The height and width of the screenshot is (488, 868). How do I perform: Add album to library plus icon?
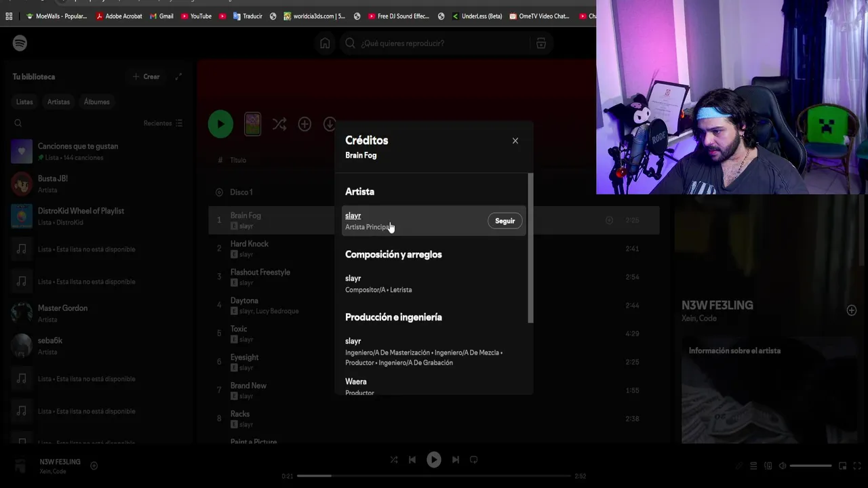pyautogui.click(x=304, y=124)
